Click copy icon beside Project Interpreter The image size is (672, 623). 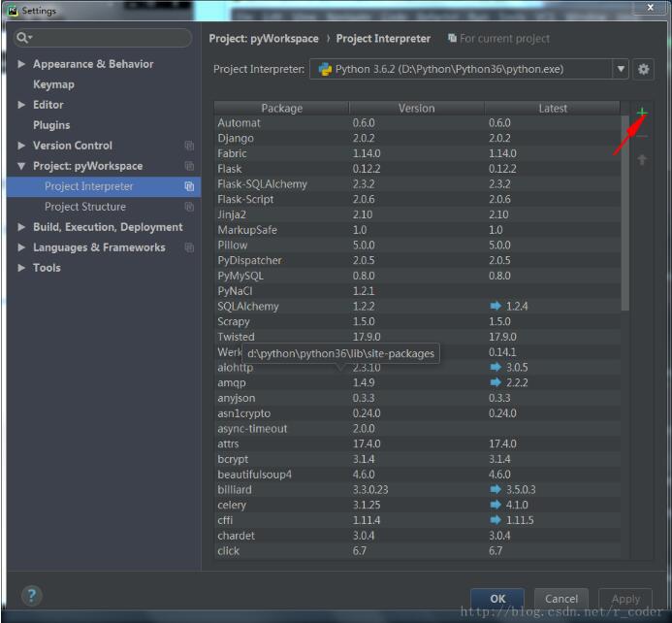(x=189, y=186)
